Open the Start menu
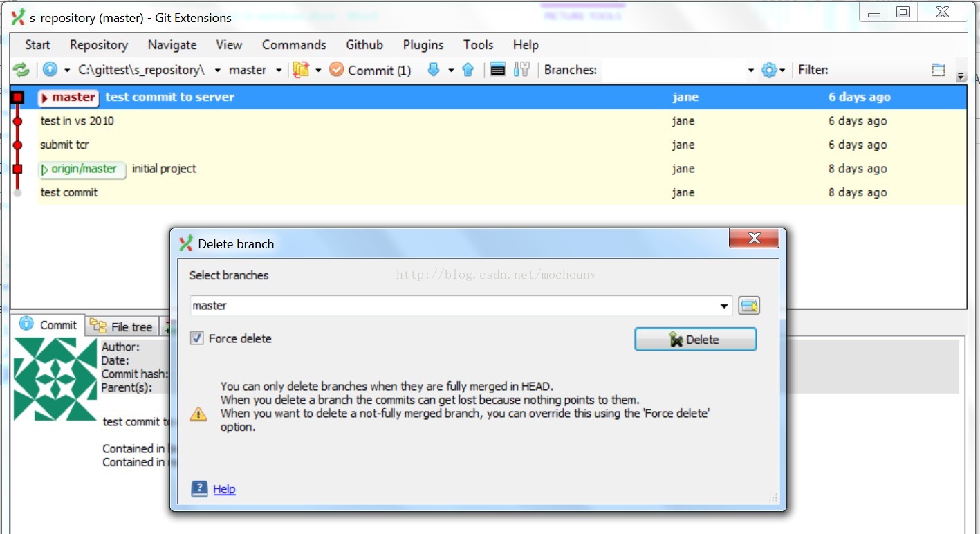The height and width of the screenshot is (534, 980). (x=37, y=45)
